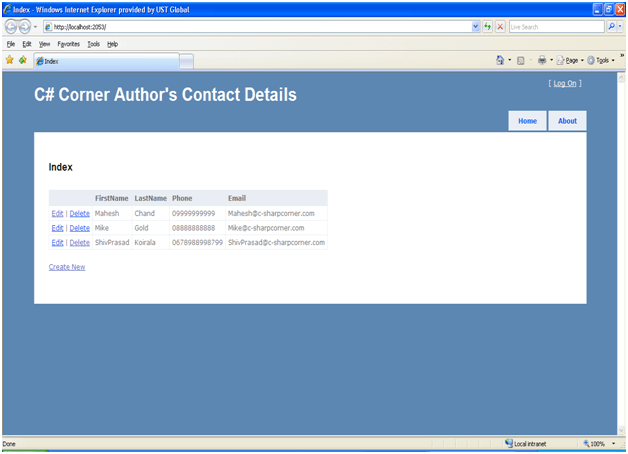
Task: Expand the address bar history dropdown
Action: (x=475, y=27)
